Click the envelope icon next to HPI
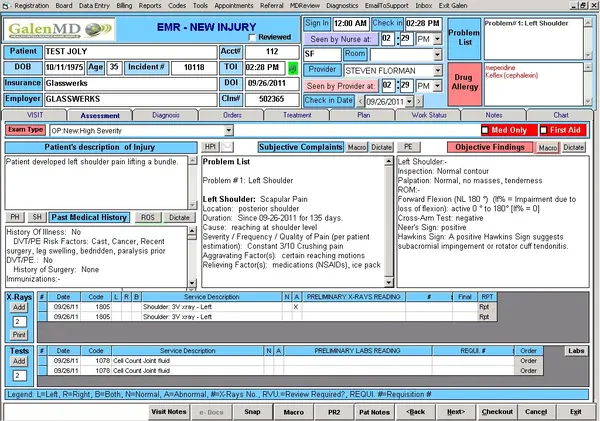The width and height of the screenshot is (600, 421). [227, 147]
